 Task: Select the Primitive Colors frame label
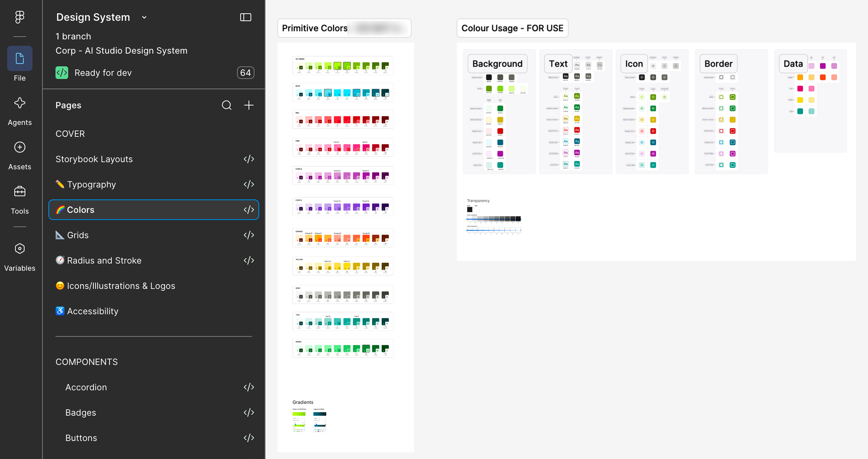point(344,28)
